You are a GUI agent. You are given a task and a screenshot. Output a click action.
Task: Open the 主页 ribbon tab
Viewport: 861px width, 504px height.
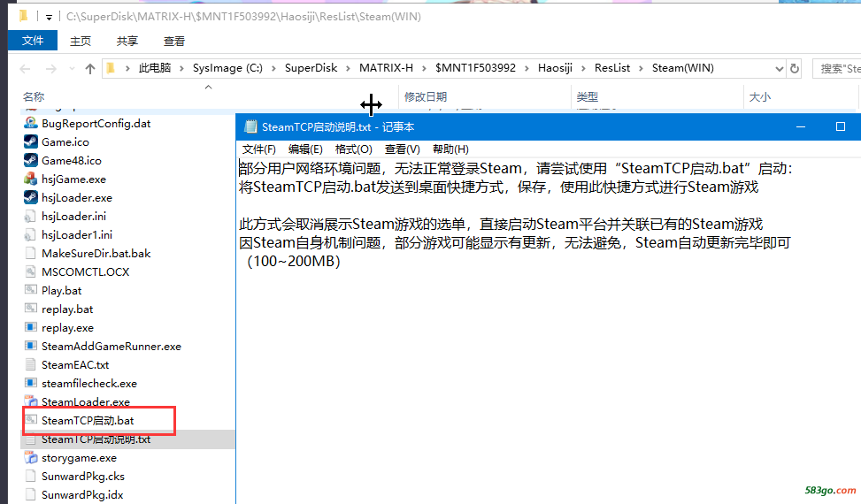(81, 41)
